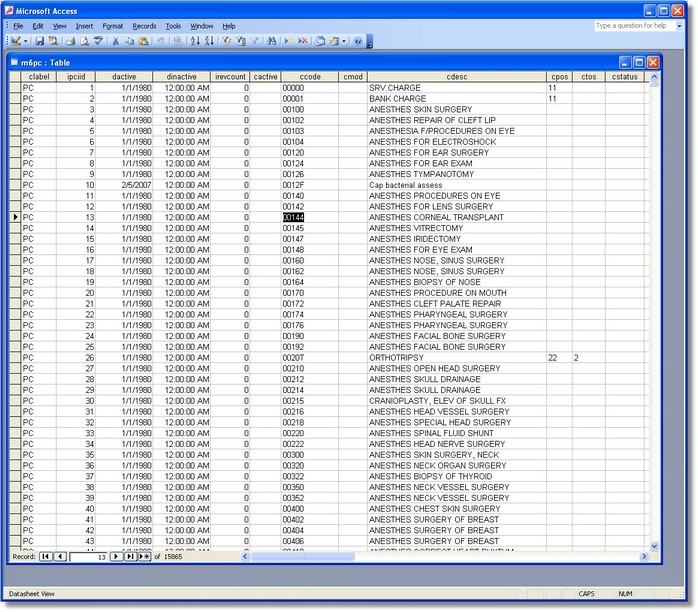The image size is (698, 612).
Task: Click the Delete Record icon
Action: tap(303, 41)
